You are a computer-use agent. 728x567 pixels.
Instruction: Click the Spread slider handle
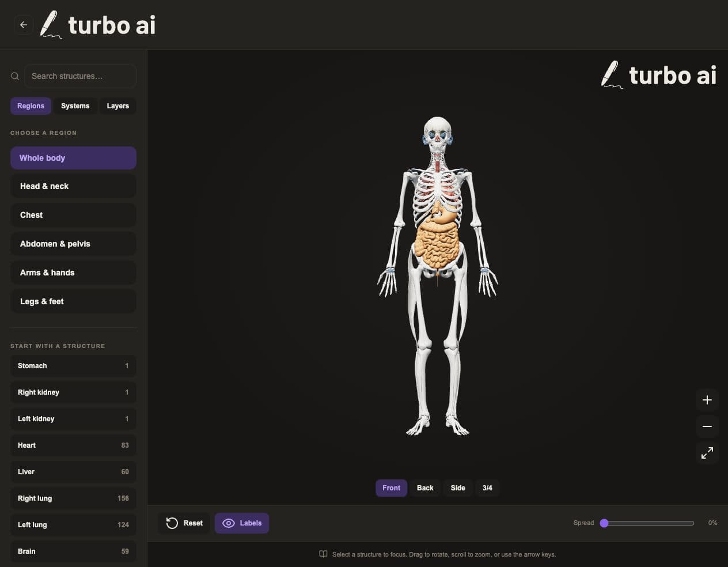point(604,523)
